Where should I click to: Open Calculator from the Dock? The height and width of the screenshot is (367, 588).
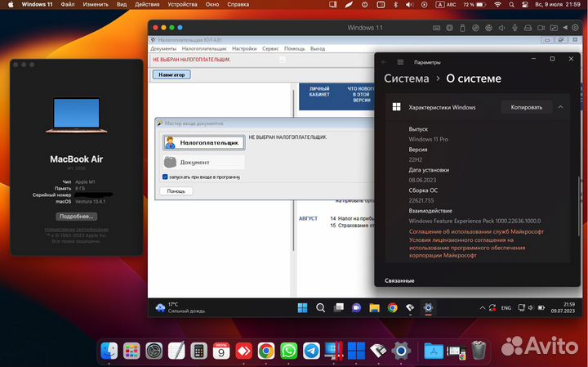click(198, 351)
